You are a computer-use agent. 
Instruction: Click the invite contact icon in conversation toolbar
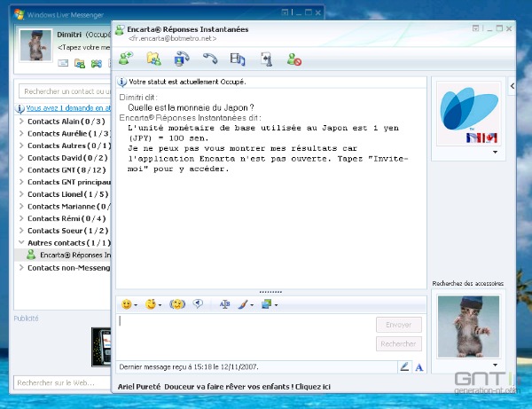tap(127, 59)
